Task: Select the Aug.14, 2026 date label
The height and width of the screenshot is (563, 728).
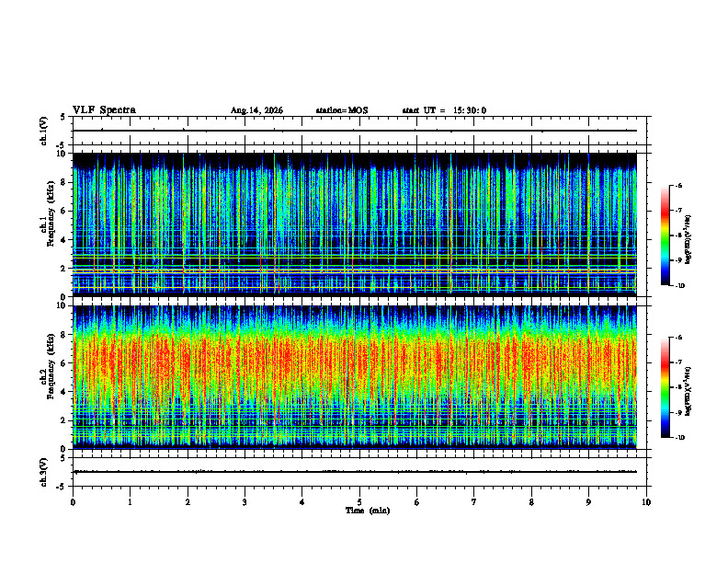Action: pyautogui.click(x=256, y=110)
